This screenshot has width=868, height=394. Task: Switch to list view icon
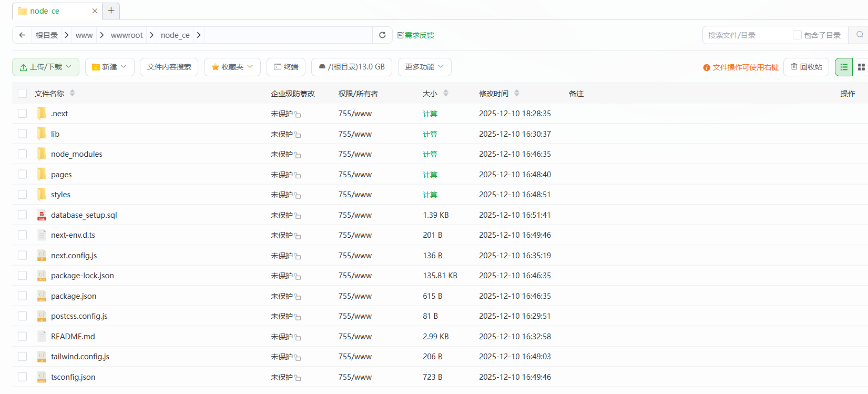[844, 67]
